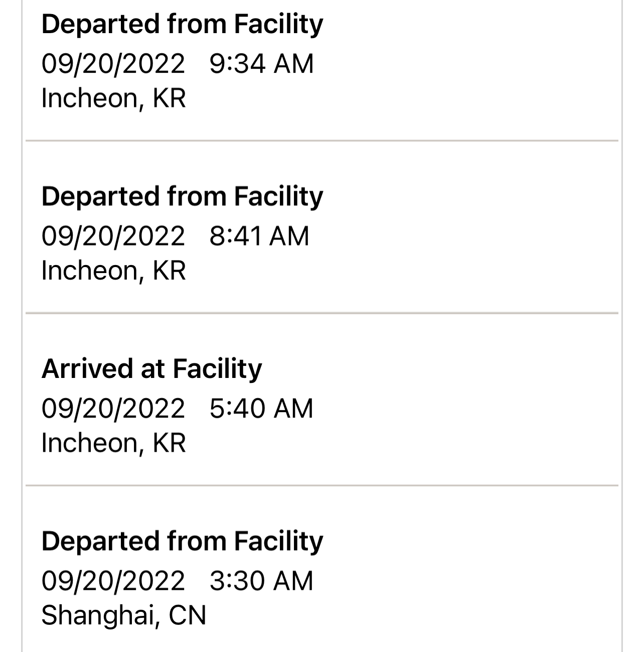This screenshot has height=652, width=644.
Task: Click the divider line below the 8:41 AM entry
Action: point(321,313)
